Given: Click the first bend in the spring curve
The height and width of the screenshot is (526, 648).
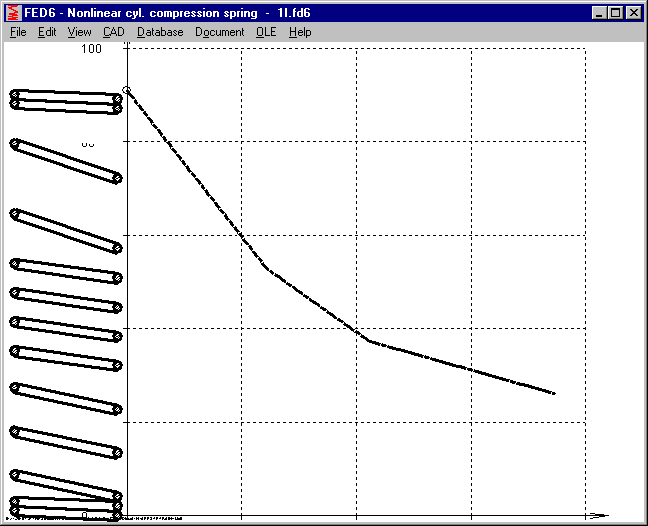Looking at the screenshot, I should (266, 267).
